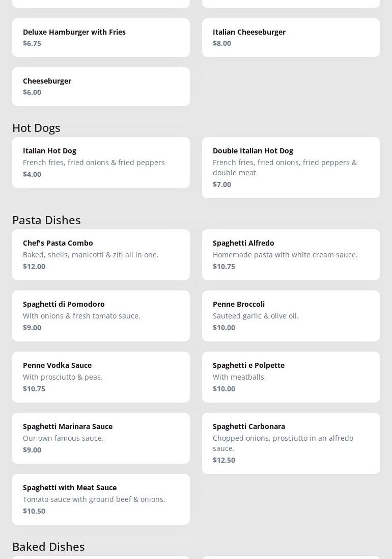This screenshot has width=392, height=559.
Task: Click the $12.50 price on Spaghetti Carbonara
Action: tap(224, 460)
